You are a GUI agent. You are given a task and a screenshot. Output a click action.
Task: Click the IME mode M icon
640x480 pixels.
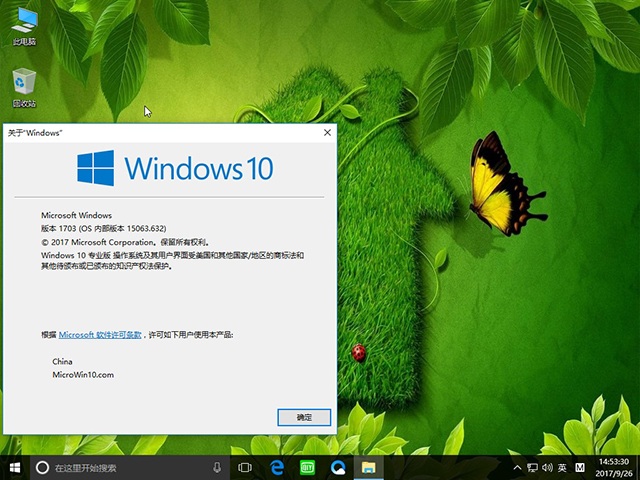click(580, 468)
